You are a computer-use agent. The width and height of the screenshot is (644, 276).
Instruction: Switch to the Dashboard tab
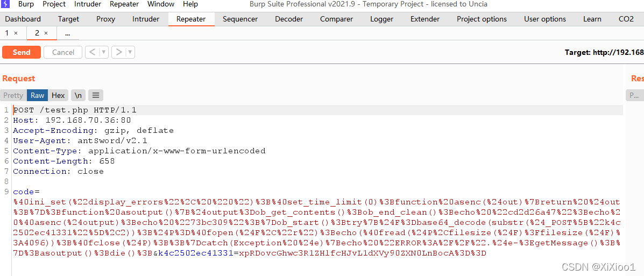click(x=23, y=19)
